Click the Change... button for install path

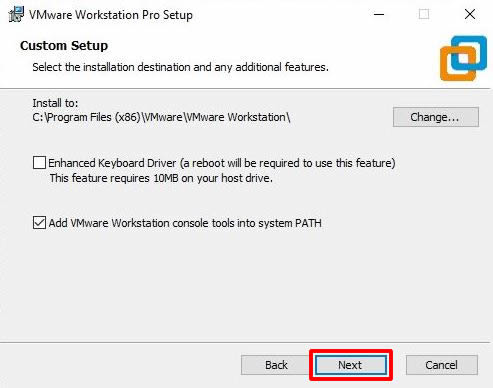coord(436,117)
